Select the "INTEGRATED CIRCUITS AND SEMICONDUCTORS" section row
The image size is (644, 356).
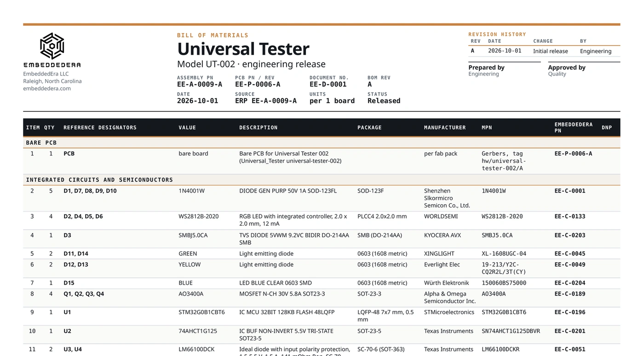pyautogui.click(x=322, y=180)
